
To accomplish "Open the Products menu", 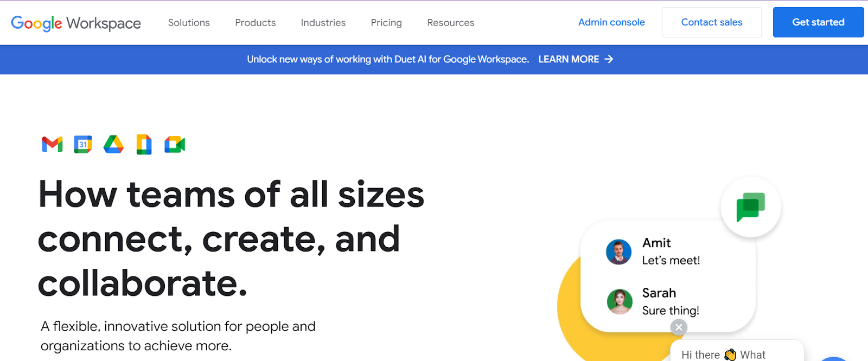I will (x=256, y=23).
